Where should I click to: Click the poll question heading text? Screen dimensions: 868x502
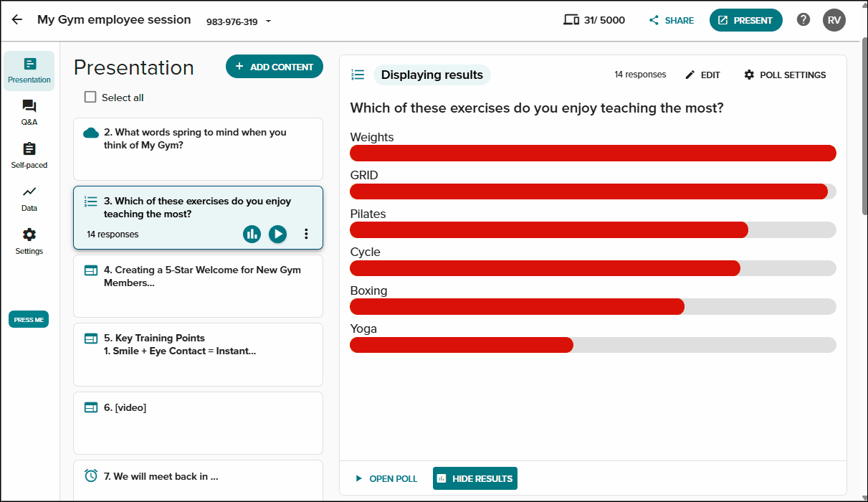pos(537,108)
